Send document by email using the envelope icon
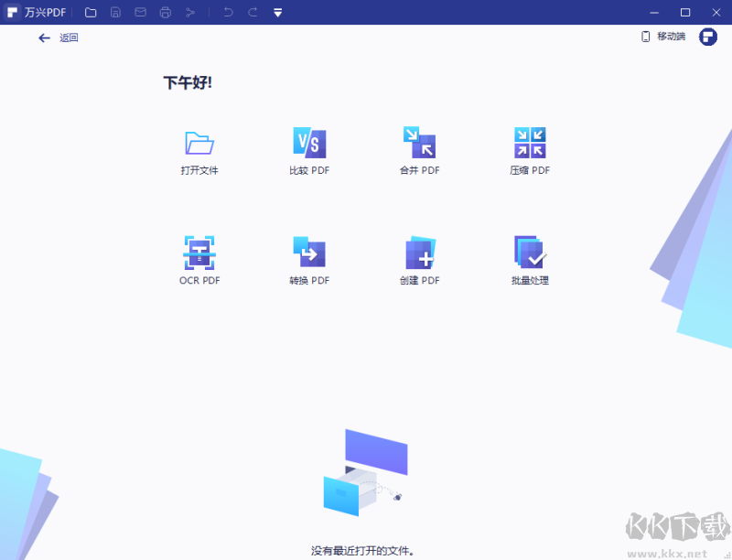 click(x=139, y=12)
